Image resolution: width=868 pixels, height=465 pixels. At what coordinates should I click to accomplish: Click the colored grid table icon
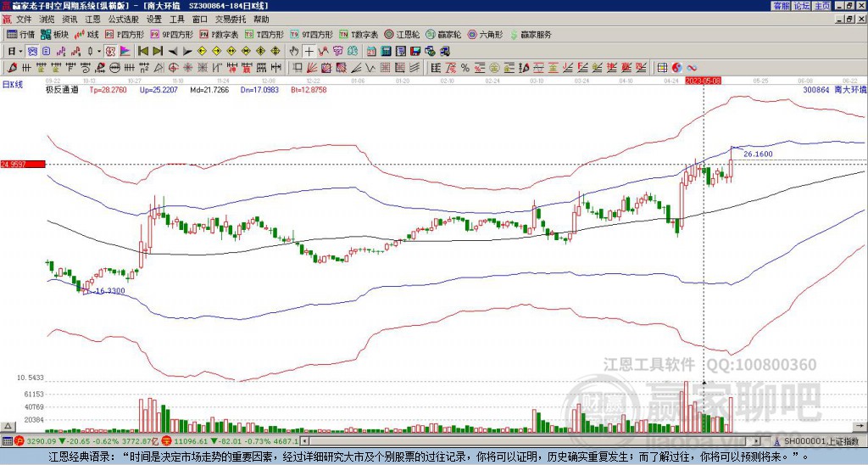point(662,68)
